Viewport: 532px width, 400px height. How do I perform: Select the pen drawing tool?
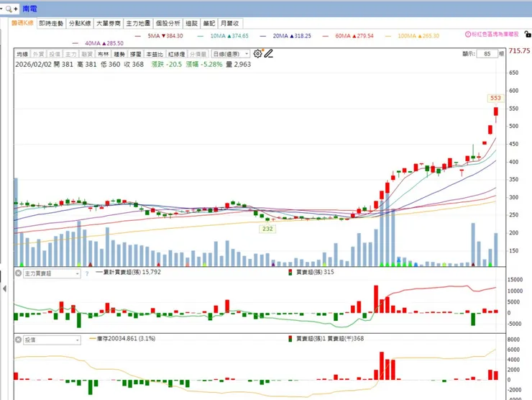269,54
